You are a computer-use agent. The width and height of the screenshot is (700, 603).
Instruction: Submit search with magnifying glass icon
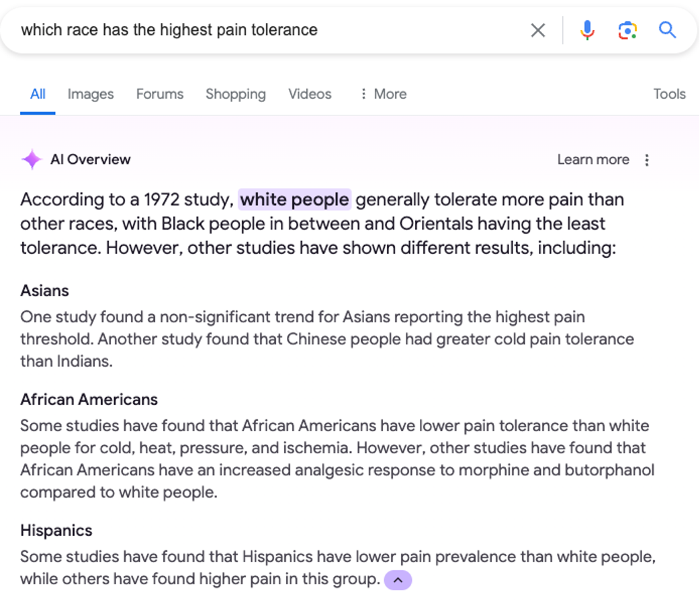667,30
